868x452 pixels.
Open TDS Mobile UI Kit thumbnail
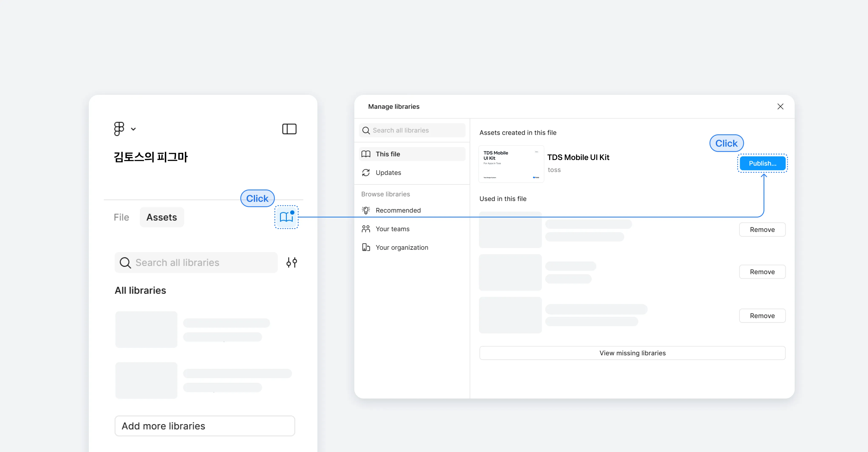[511, 164]
